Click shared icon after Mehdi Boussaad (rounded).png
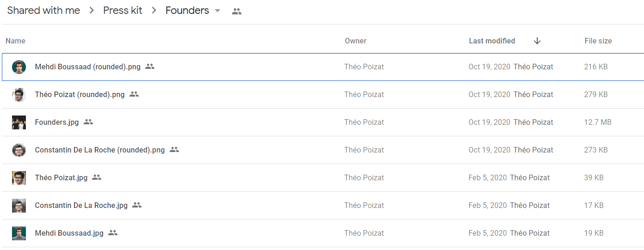 (x=150, y=67)
